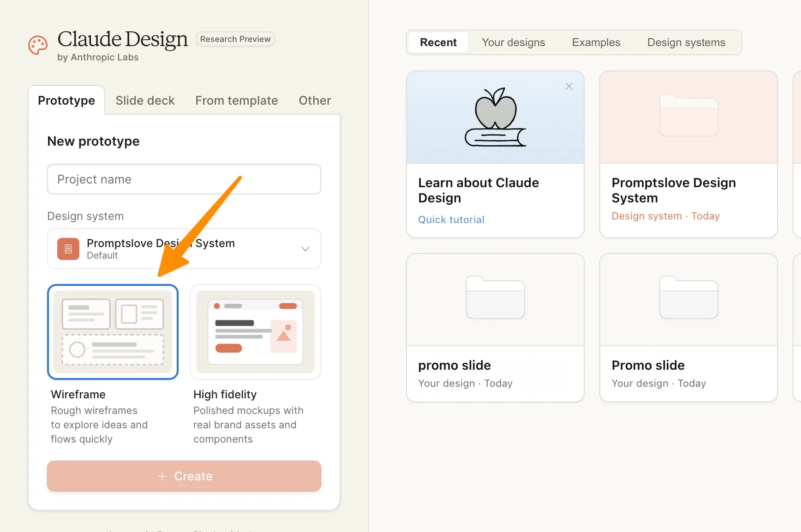
Task: Go to the Design systems tab
Action: [686, 42]
